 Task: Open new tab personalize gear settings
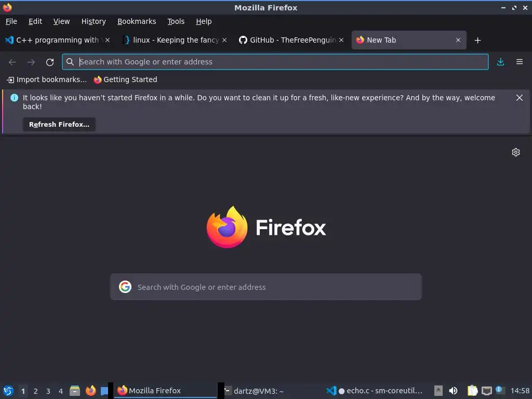point(516,152)
